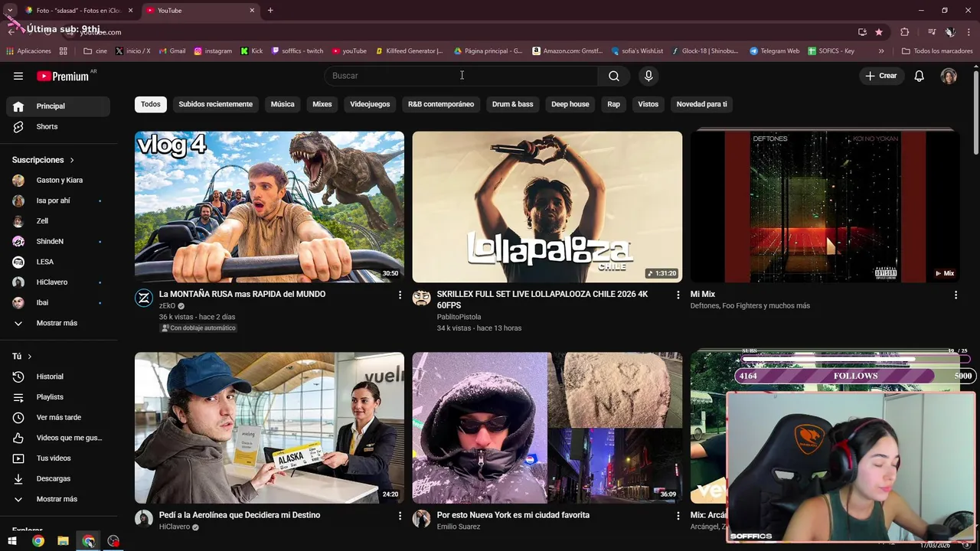The image size is (980, 551).
Task: Open Gaston y Kiara subscription
Action: (58, 181)
